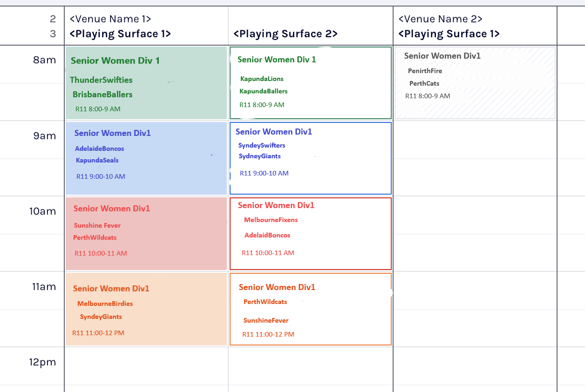Image resolution: width=585 pixels, height=392 pixels.
Task: Select the 10am time label
Action: pos(43,211)
